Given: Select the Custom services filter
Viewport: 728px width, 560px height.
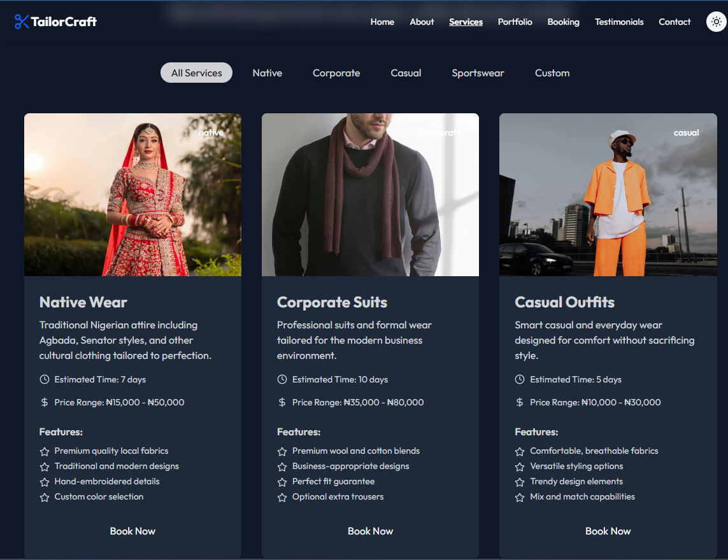Looking at the screenshot, I should pos(552,73).
